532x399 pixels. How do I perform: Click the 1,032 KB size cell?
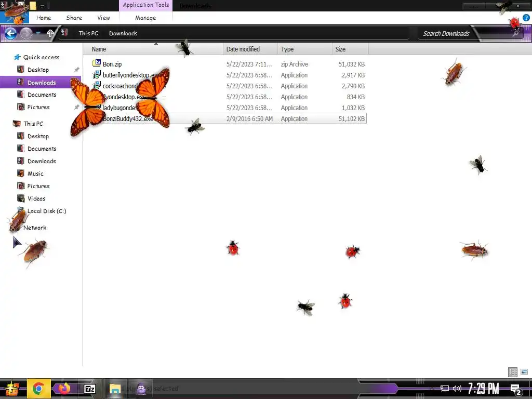click(353, 108)
